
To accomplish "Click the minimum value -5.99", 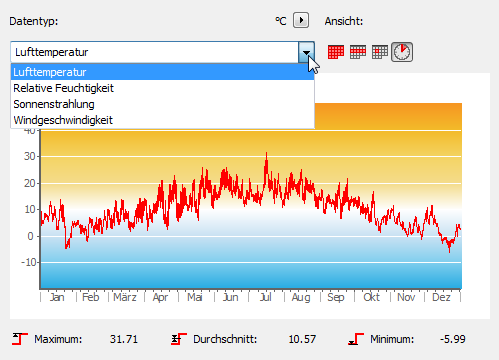I will click(x=453, y=339).
